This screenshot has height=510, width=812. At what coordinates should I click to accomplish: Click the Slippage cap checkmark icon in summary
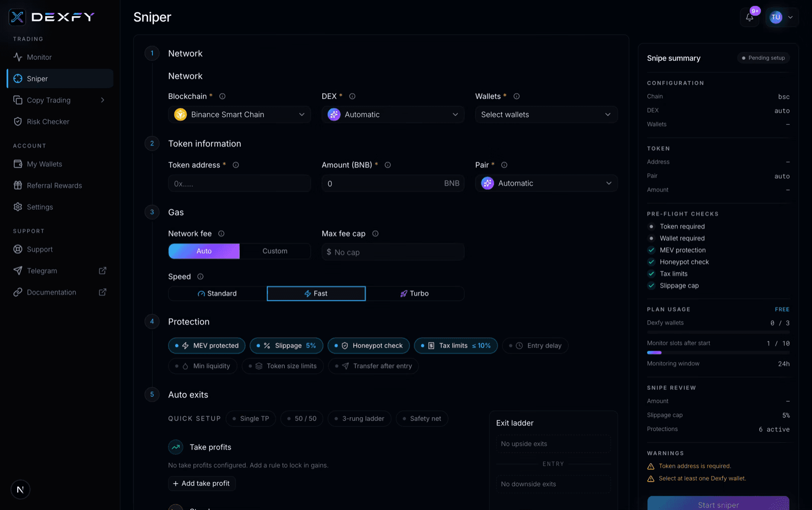[x=651, y=286]
